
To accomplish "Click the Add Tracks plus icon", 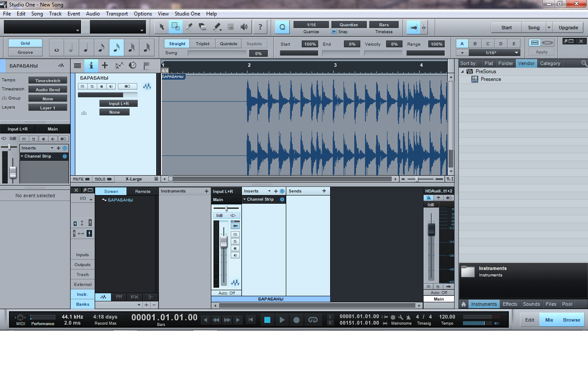I will [105, 65].
